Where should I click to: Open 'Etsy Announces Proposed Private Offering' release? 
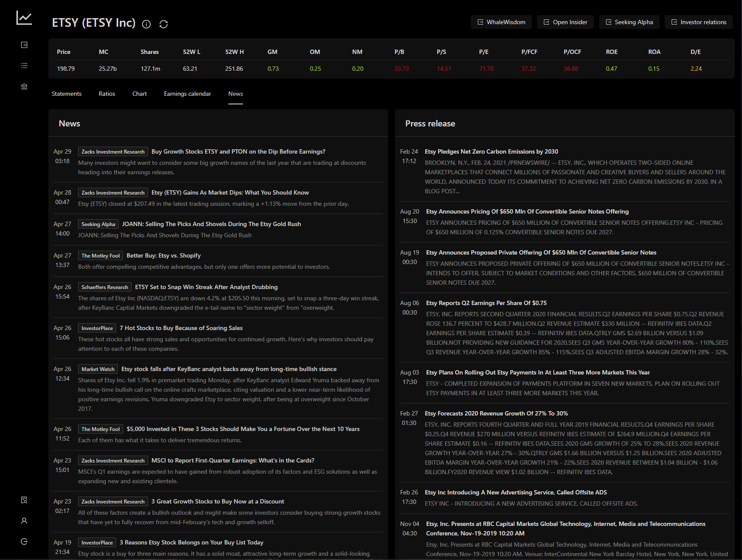point(541,252)
